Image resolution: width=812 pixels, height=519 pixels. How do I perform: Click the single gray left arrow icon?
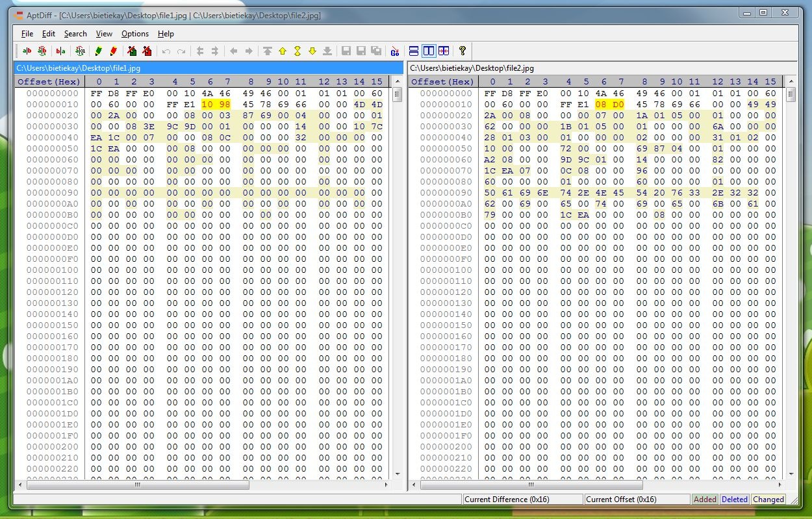point(233,51)
